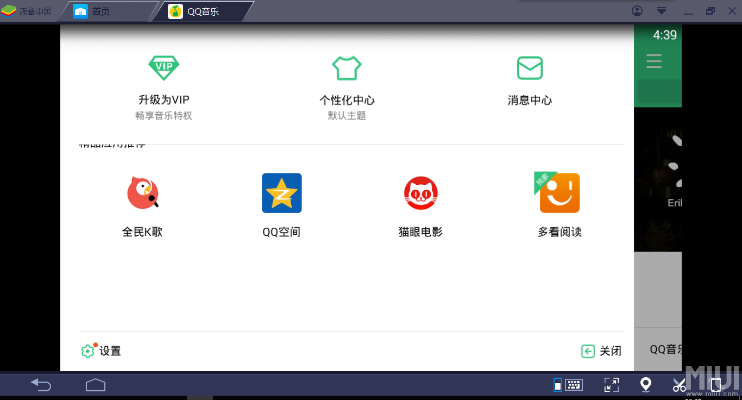Open settings gear icon 设置
The height and width of the screenshot is (400, 742).
point(88,351)
